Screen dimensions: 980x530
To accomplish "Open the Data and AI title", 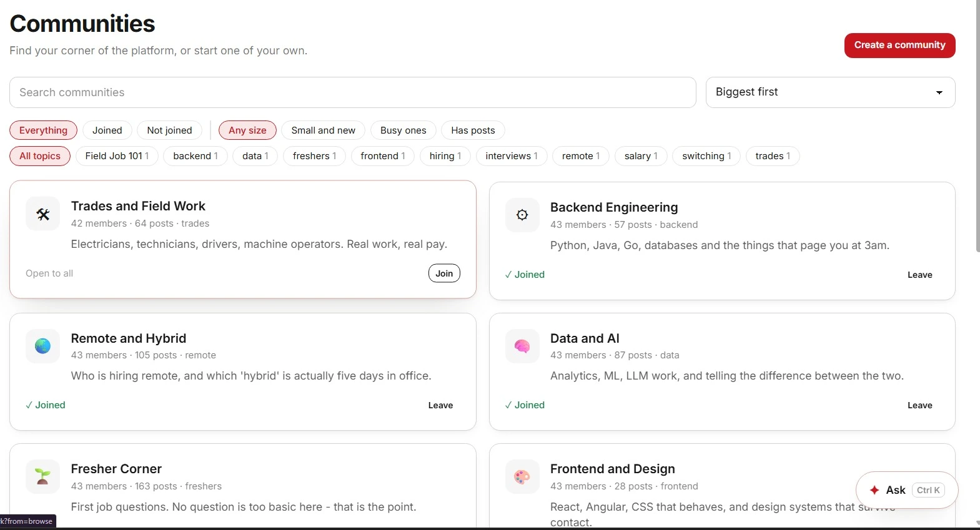I will pyautogui.click(x=585, y=338).
